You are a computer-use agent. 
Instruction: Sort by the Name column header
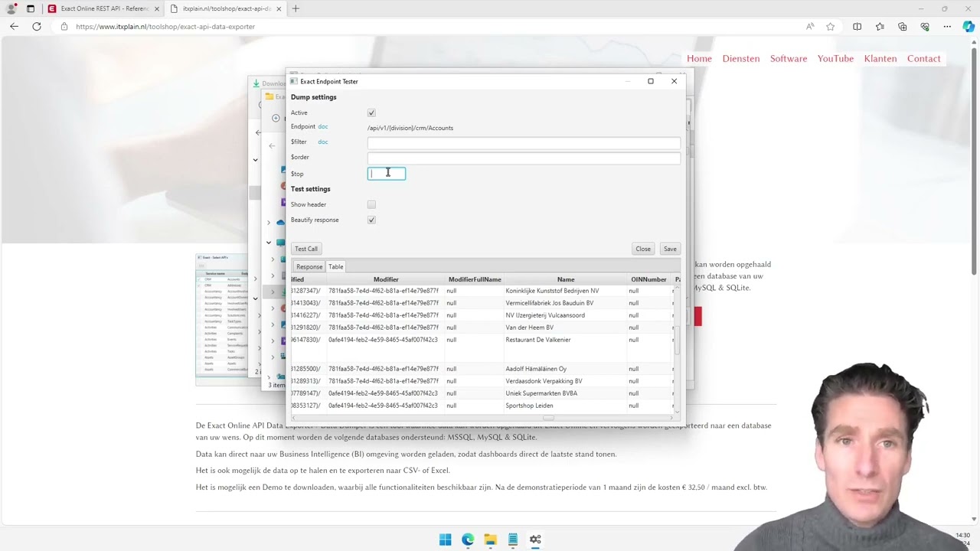(566, 279)
